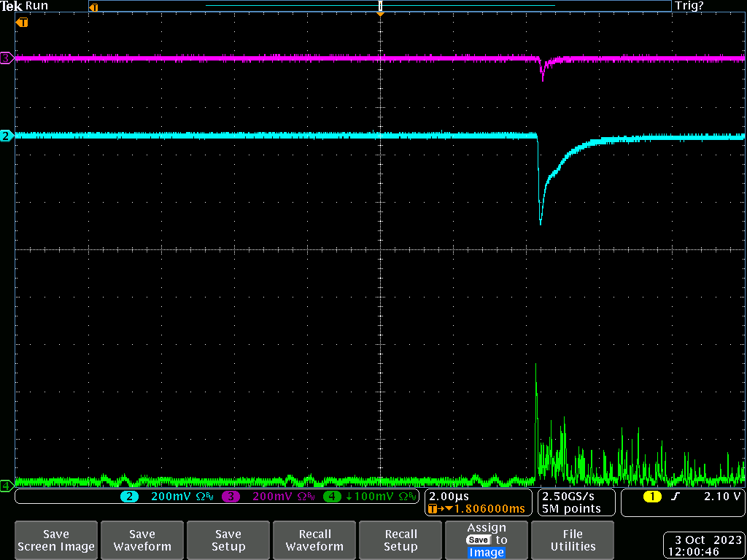The image size is (747, 560).
Task: Click the orange trigger point arrow at top center
Action: tap(380, 14)
